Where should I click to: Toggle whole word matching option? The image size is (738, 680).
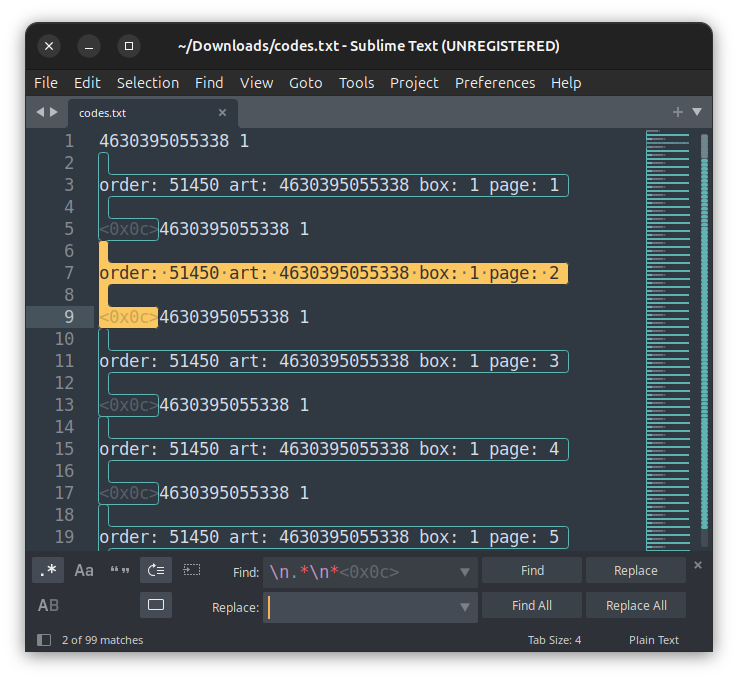pyautogui.click(x=120, y=570)
